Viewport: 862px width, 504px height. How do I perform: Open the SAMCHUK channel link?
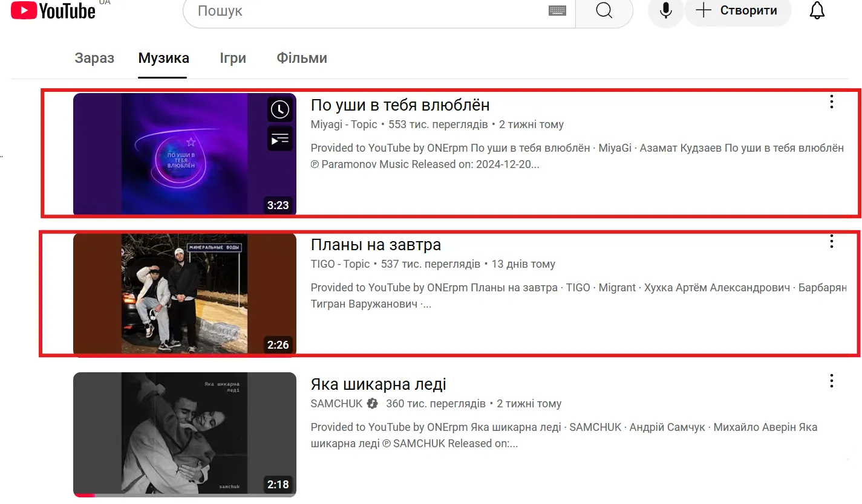(336, 404)
